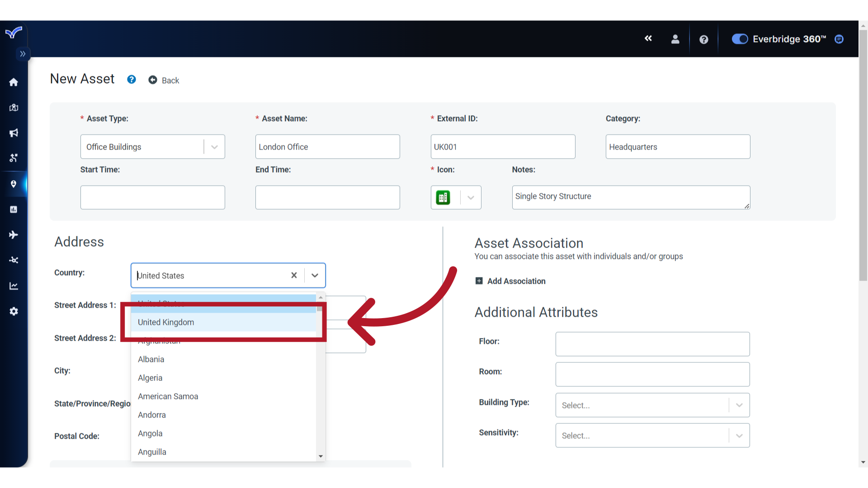This screenshot has width=868, height=488.
Task: Open the contacts people icon in sidebar
Action: point(14,158)
